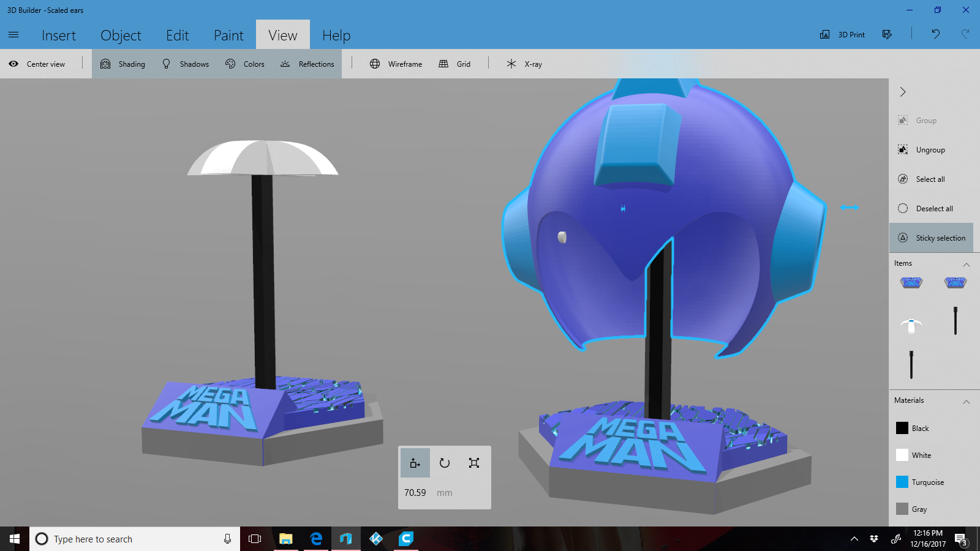The height and width of the screenshot is (551, 980).
Task: Select second Mega Man base item thumbnail
Action: [955, 282]
